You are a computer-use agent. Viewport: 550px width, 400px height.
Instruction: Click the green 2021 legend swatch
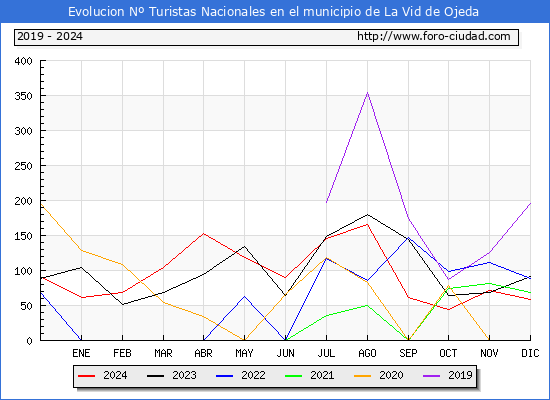pos(294,376)
